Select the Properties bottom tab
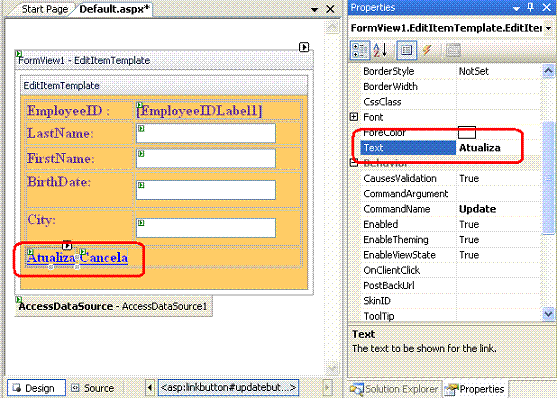The image size is (557, 398). pyautogui.click(x=475, y=389)
